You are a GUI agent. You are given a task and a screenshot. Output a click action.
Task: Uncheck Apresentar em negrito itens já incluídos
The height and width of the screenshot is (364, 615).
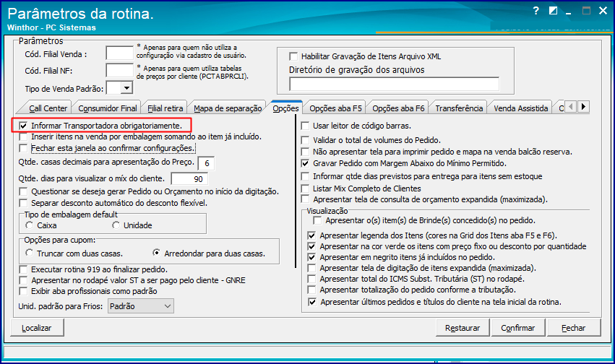tap(311, 257)
